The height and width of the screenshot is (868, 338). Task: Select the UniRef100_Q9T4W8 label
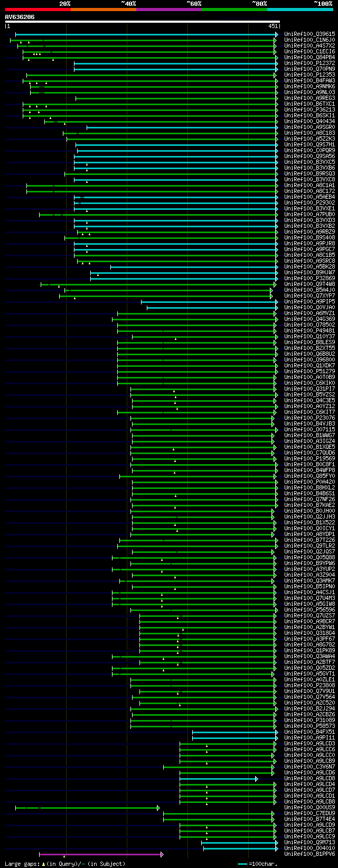[x=309, y=284]
